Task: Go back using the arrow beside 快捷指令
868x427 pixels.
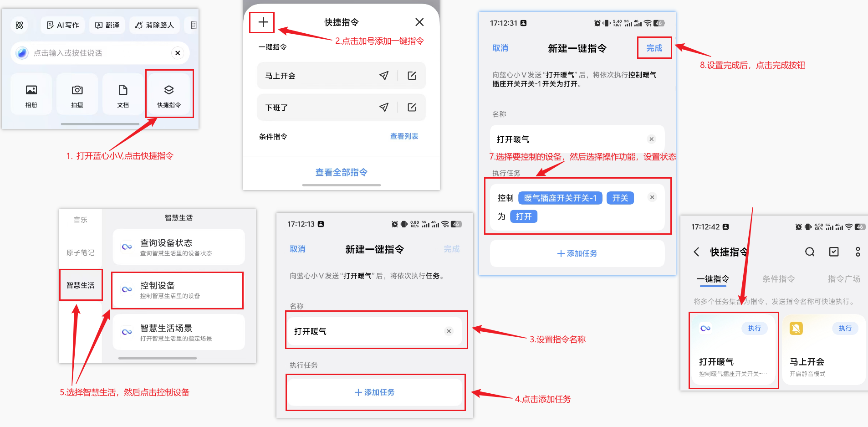Action: point(696,252)
